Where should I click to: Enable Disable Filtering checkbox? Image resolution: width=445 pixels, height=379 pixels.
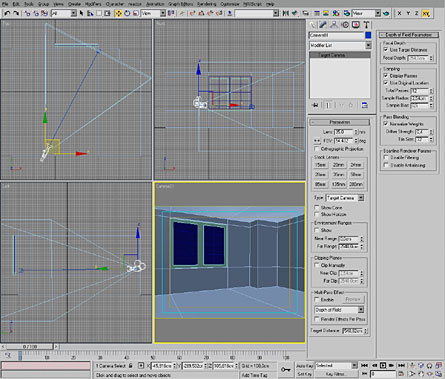pos(386,157)
